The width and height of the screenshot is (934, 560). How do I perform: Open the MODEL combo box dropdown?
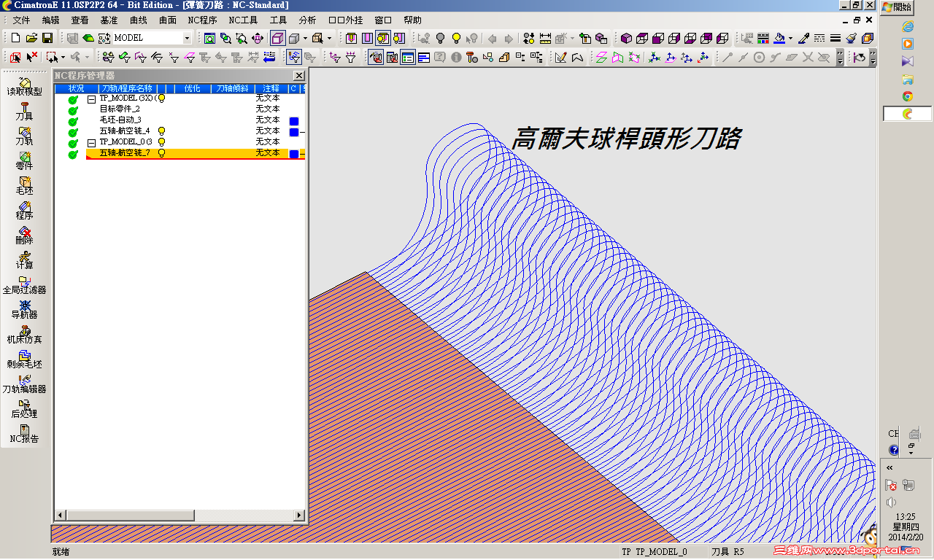(187, 38)
